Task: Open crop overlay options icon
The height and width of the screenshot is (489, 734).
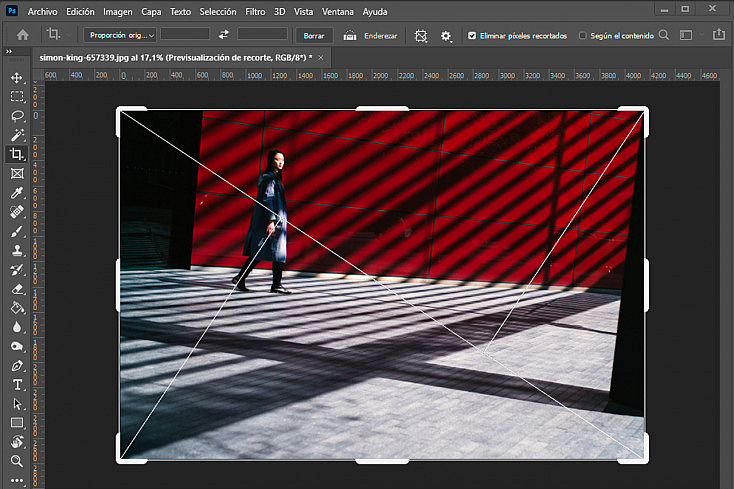Action: click(421, 36)
